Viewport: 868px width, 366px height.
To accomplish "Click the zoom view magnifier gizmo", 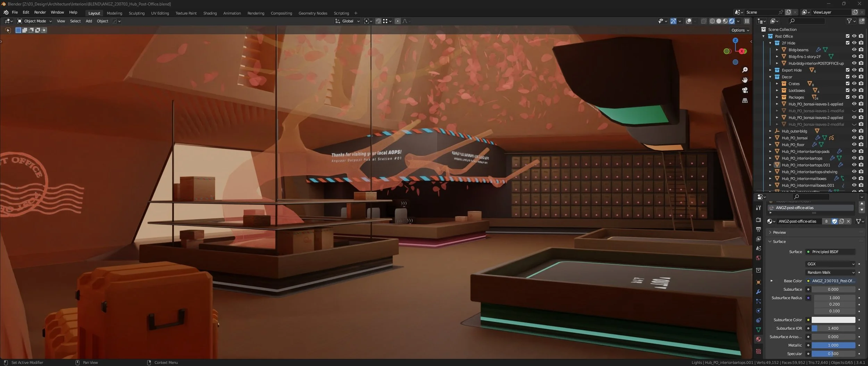I will 745,70.
